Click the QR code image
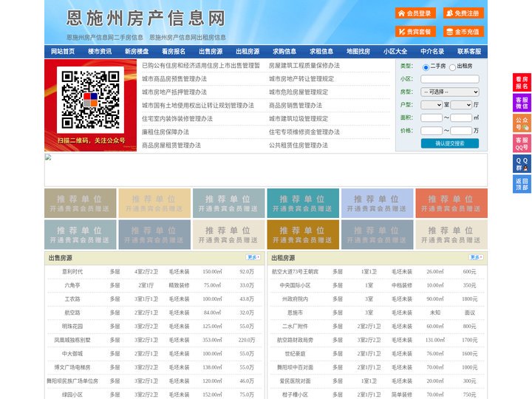Image resolution: width=532 pixels, height=399 pixels. 91,100
